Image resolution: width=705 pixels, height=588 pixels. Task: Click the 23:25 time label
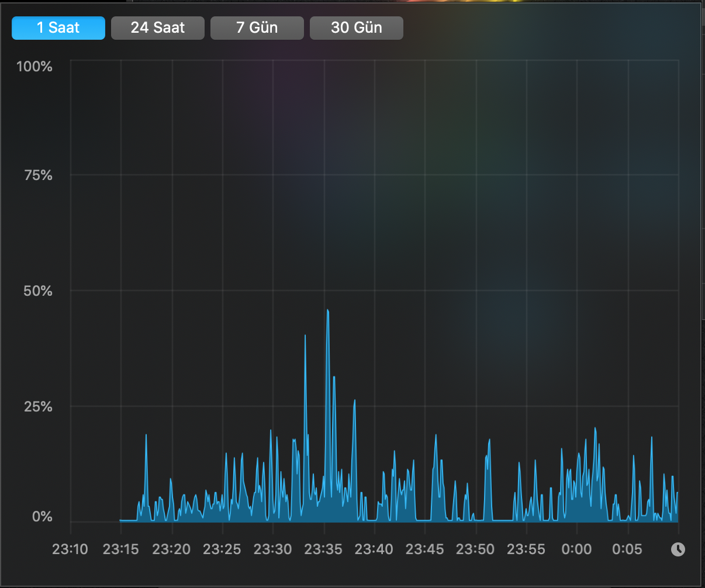(222, 549)
